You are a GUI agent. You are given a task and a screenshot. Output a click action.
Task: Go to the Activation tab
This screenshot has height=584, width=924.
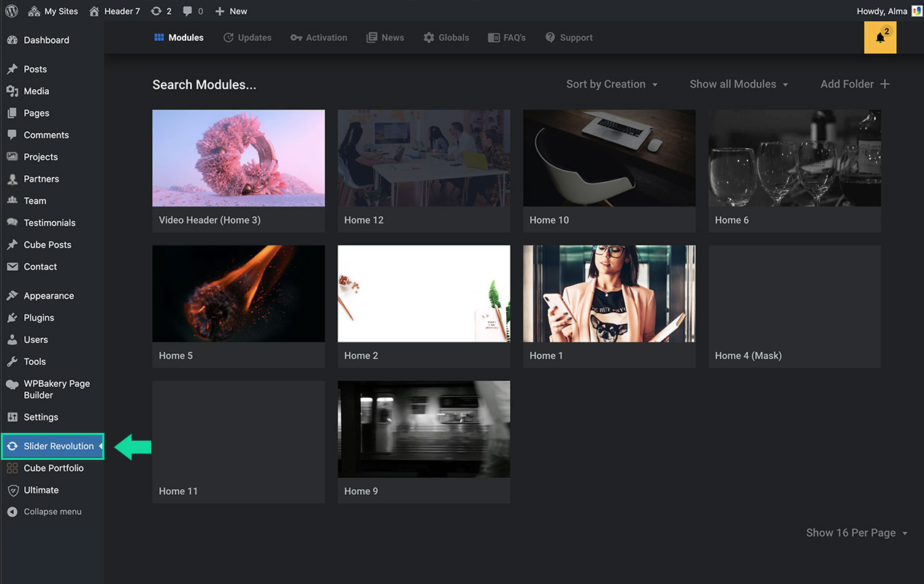point(318,38)
